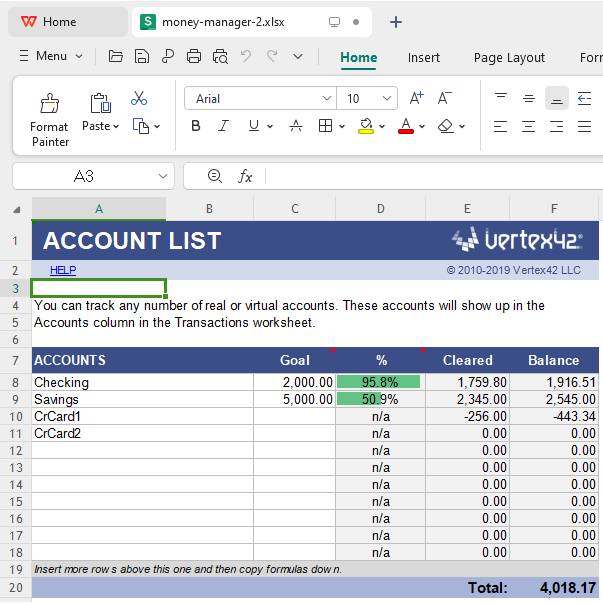Apply strikethrough formatting icon

click(x=295, y=126)
